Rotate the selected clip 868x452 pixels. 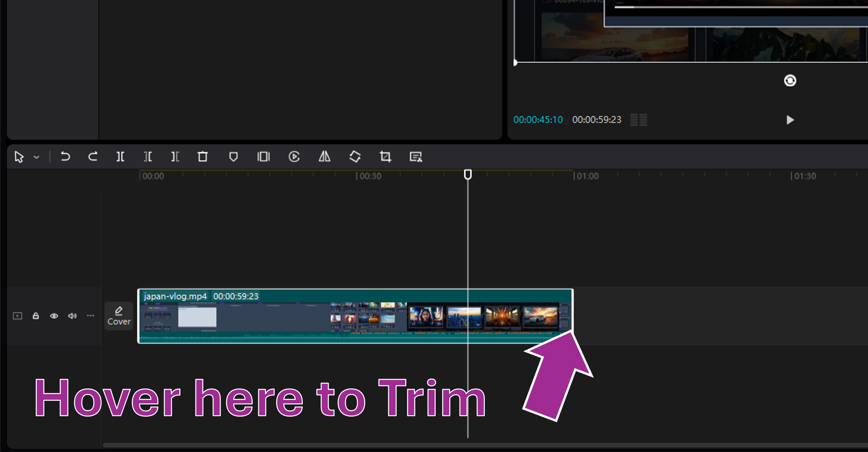[355, 157]
